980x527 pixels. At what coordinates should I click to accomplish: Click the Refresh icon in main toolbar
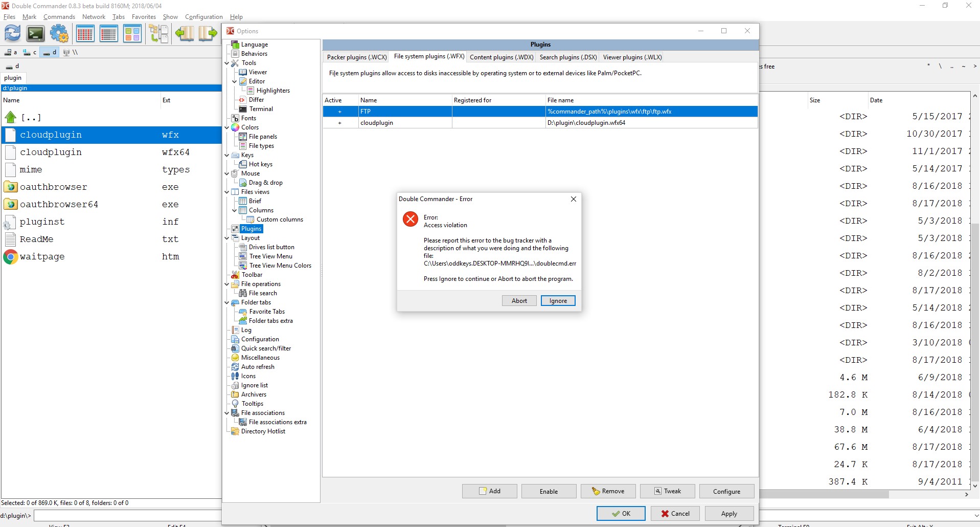coord(13,34)
